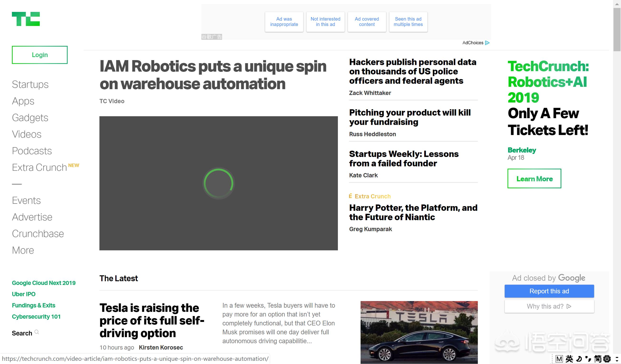Click the Extra Crunch badge icon
The image size is (621, 364).
pyautogui.click(x=350, y=196)
